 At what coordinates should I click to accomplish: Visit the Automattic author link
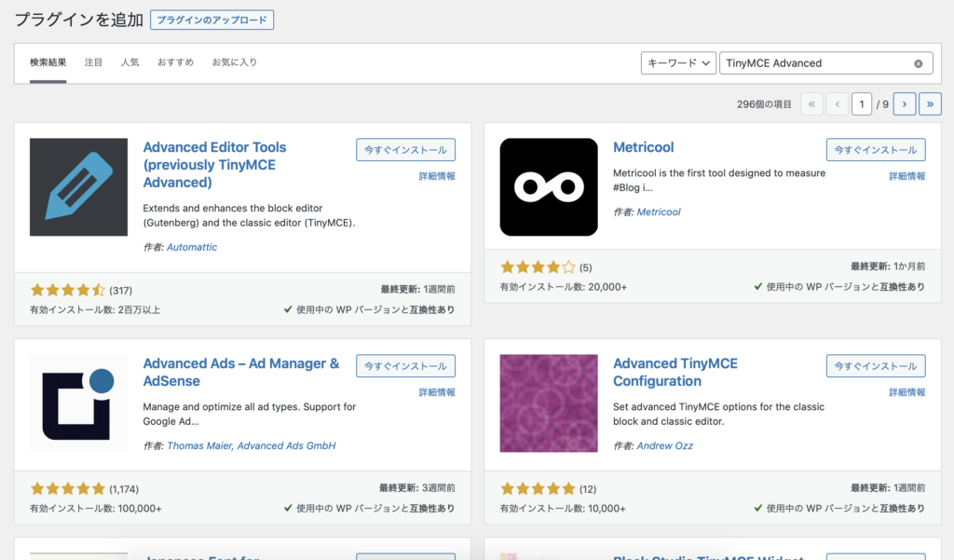pyautogui.click(x=192, y=247)
